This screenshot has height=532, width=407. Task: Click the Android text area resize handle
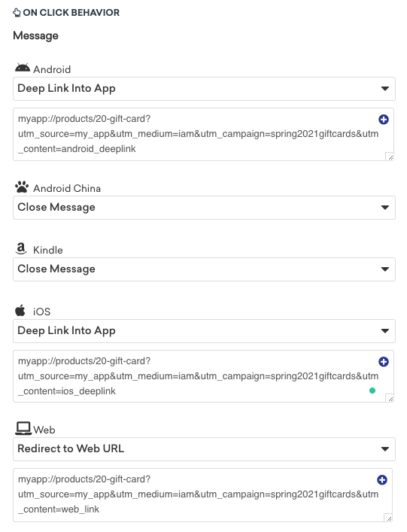tap(390, 157)
